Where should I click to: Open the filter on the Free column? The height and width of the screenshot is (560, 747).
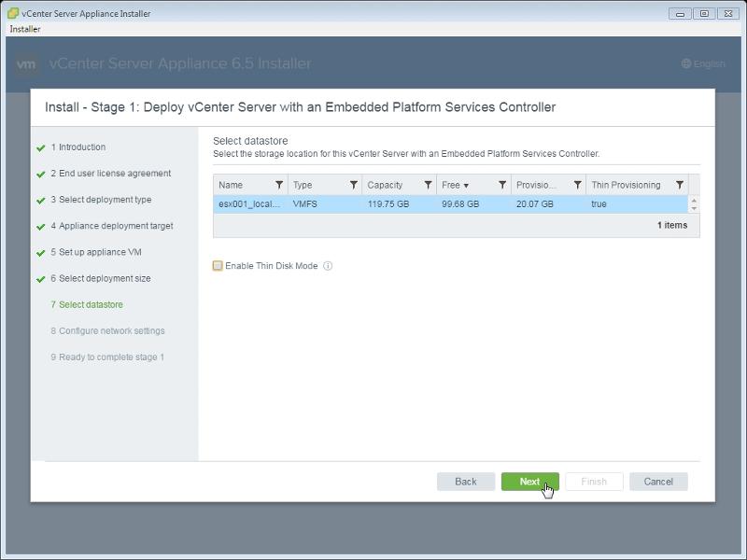[x=502, y=185]
